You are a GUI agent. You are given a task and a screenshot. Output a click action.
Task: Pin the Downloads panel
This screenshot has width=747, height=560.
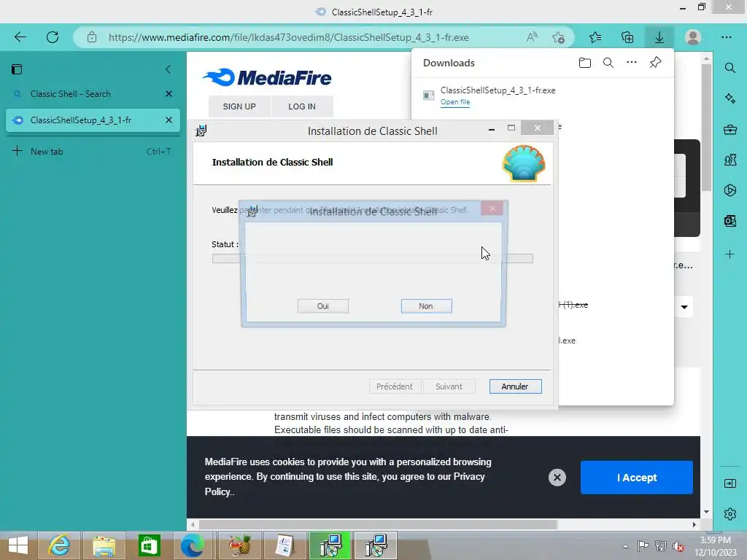[656, 63]
